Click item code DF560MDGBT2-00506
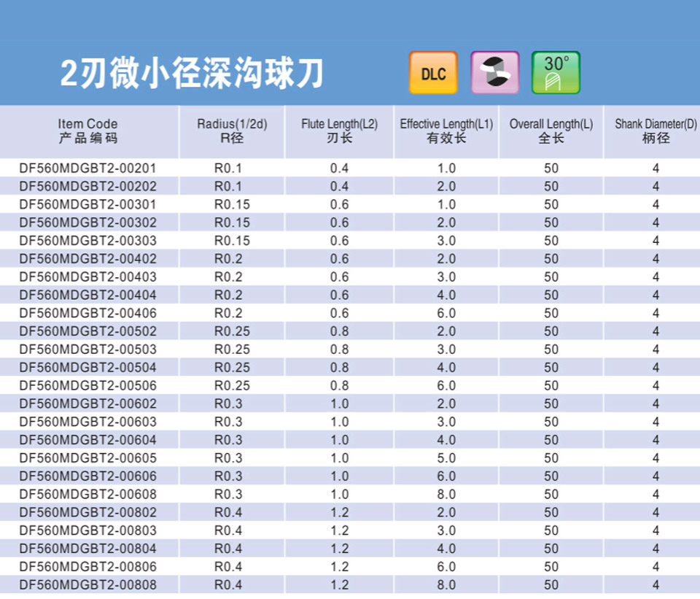 pos(87,385)
